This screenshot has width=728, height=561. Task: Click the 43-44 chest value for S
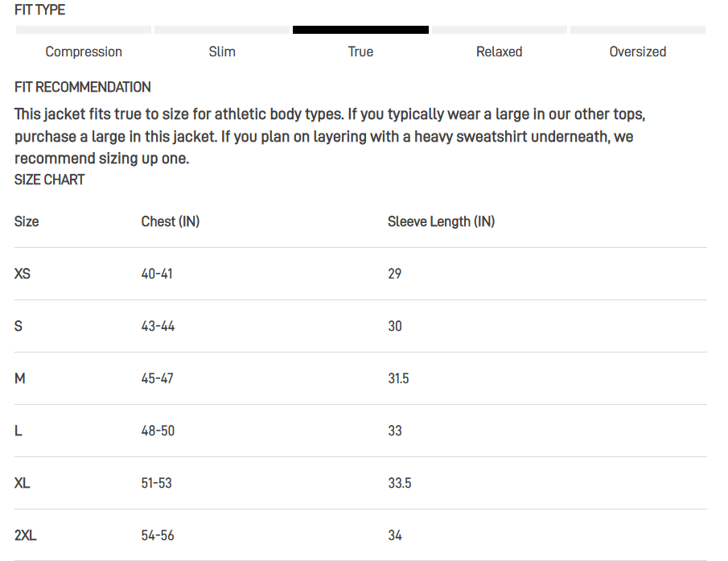click(158, 326)
